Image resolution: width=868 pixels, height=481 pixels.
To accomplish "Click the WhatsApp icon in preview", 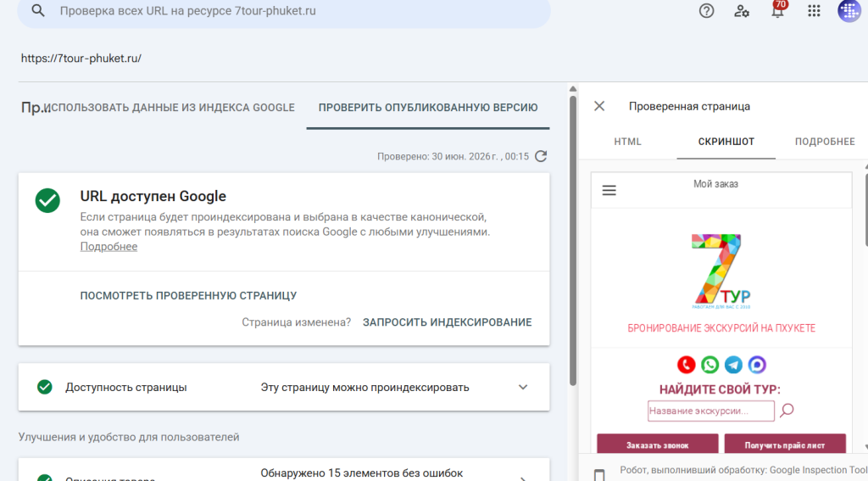I will pos(709,365).
